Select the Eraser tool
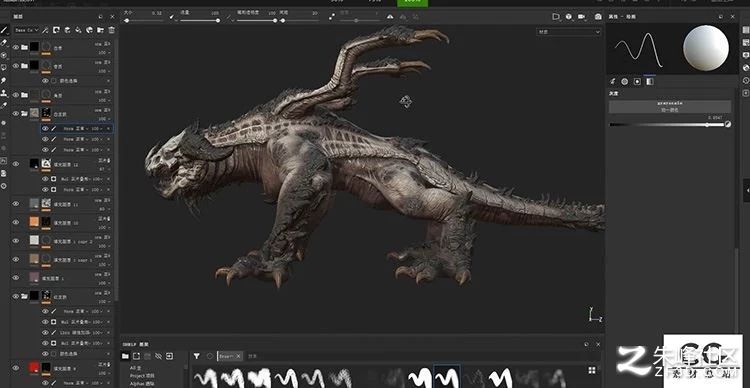Screen dimensions: 750x388 coord(4,42)
